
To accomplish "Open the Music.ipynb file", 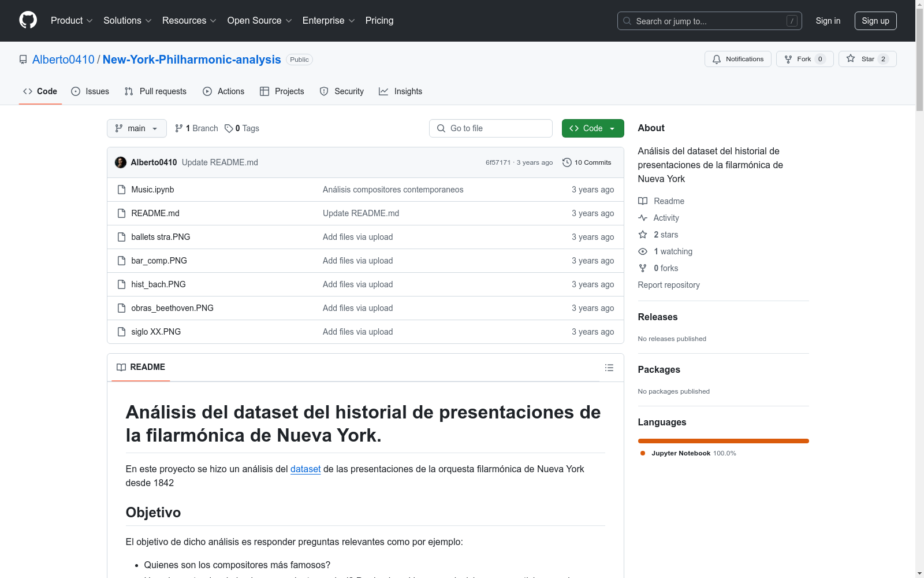I will 152,190.
